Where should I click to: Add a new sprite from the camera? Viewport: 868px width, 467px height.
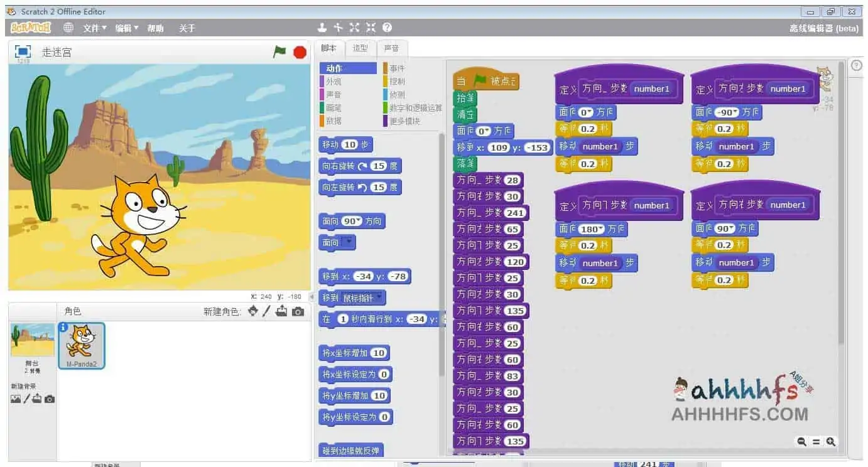tap(298, 311)
